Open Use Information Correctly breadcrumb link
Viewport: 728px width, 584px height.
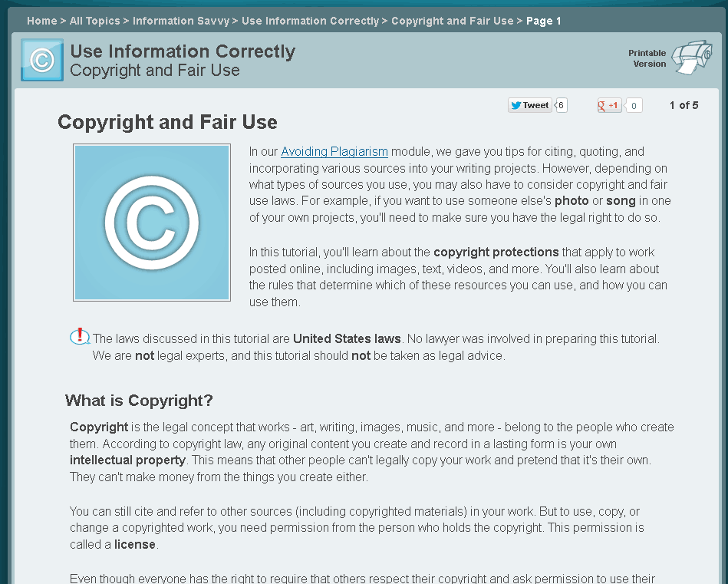(x=310, y=21)
